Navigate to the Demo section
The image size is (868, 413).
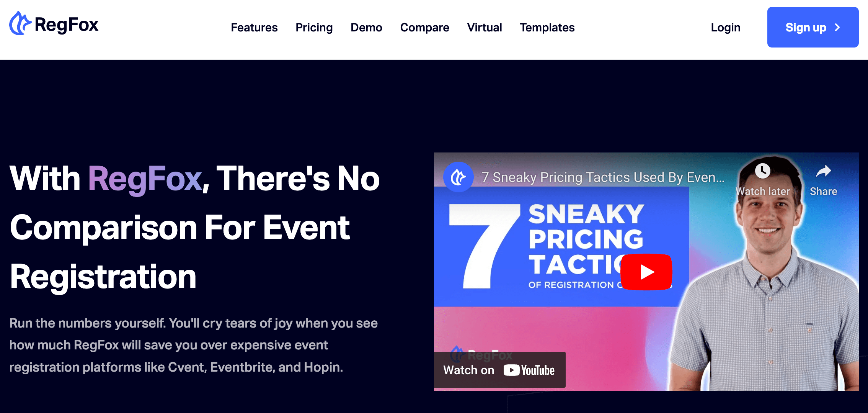coord(366,27)
